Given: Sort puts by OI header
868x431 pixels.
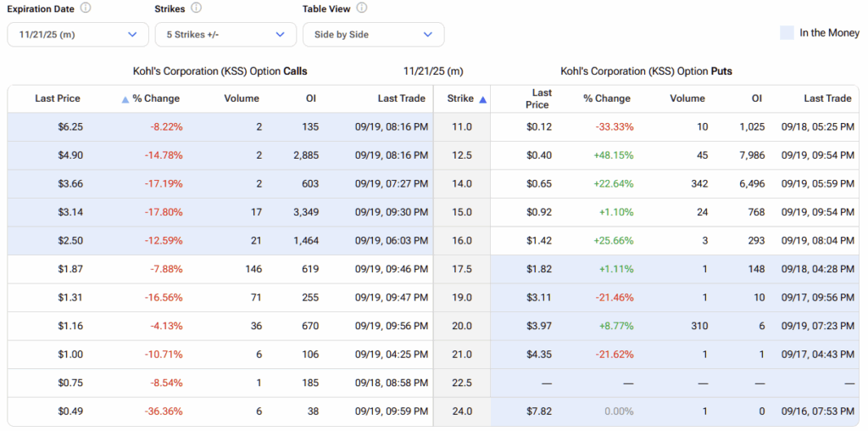Looking at the screenshot, I should coord(757,98).
